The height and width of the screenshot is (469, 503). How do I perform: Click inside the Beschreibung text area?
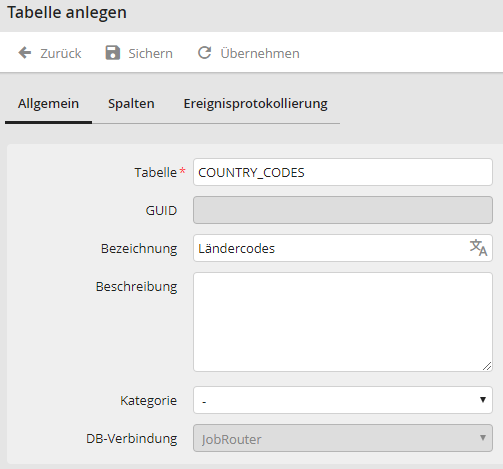343,322
